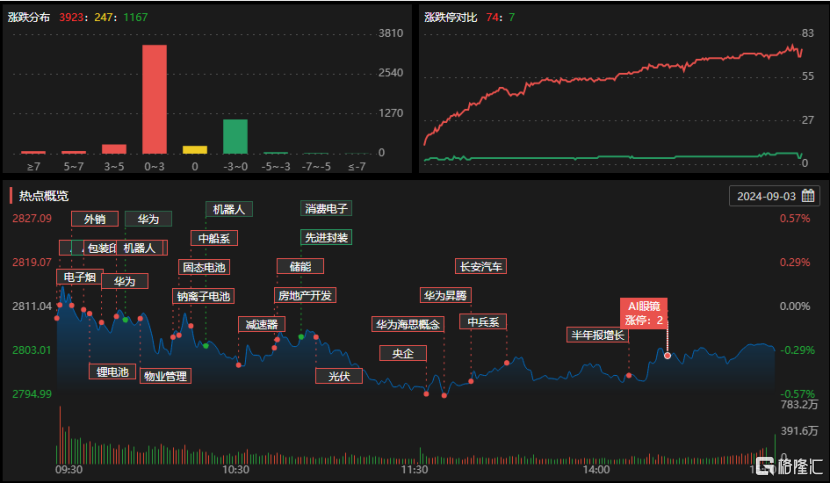Select the 外销 hotspot tag
Viewport: 830px width, 483px height.
95,219
